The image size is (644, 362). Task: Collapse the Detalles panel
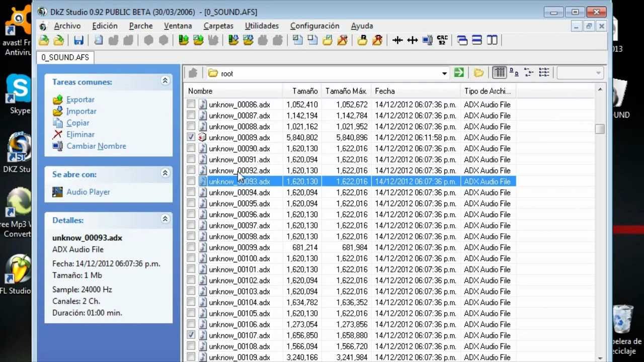coord(165,219)
